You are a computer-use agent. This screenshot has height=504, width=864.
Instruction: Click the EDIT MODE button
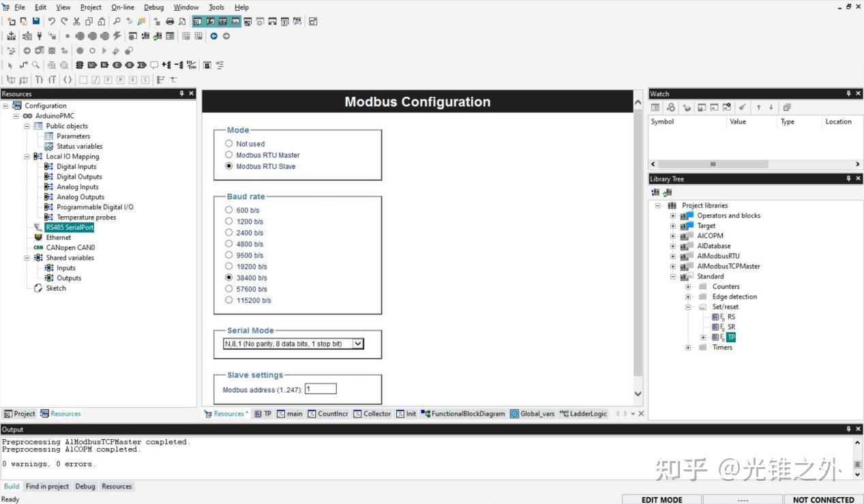point(660,499)
